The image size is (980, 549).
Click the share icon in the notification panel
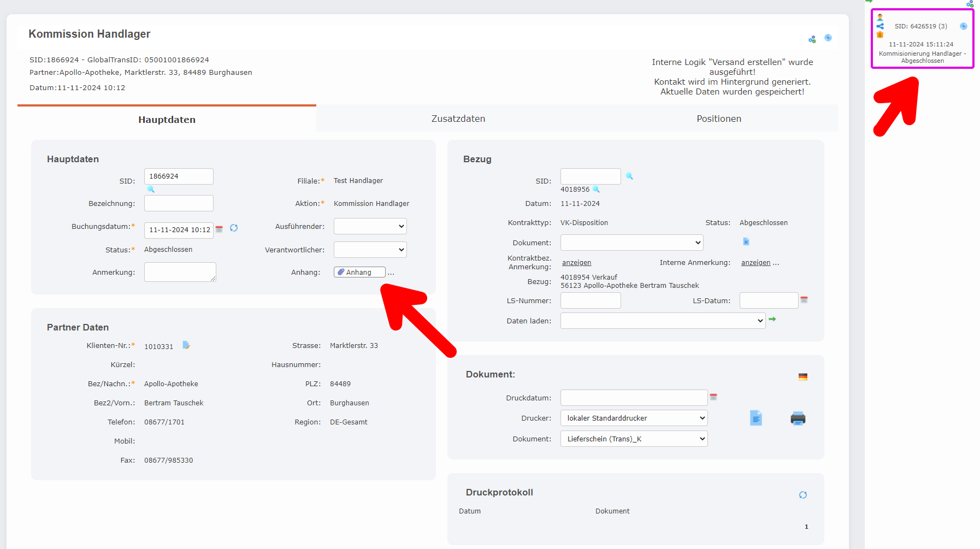point(880,25)
